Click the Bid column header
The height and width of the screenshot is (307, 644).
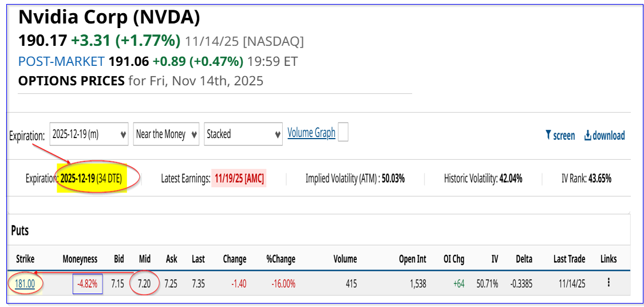point(118,259)
